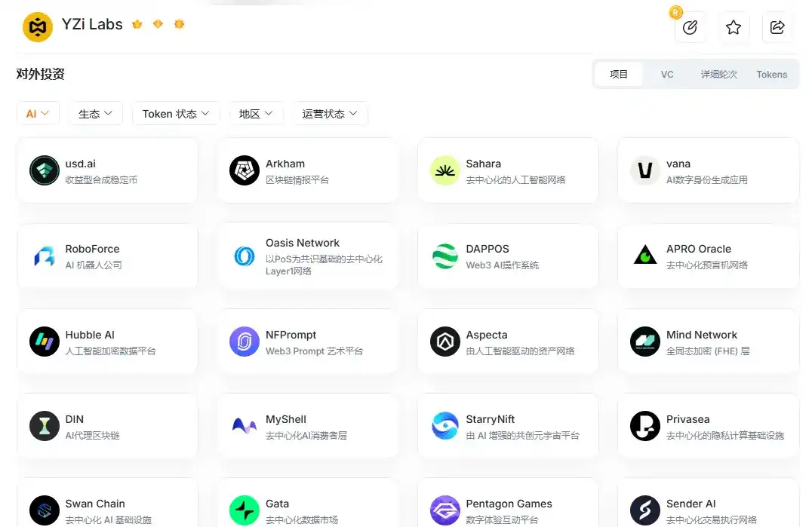Toggle the star favorite button

(734, 27)
